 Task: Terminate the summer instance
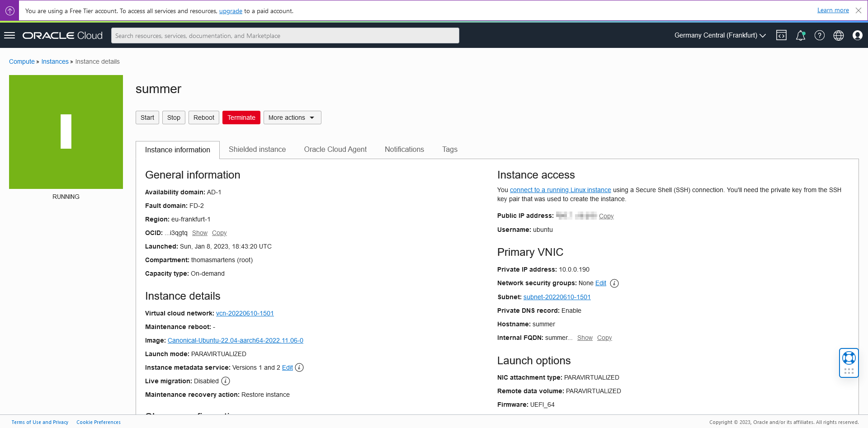click(x=241, y=118)
